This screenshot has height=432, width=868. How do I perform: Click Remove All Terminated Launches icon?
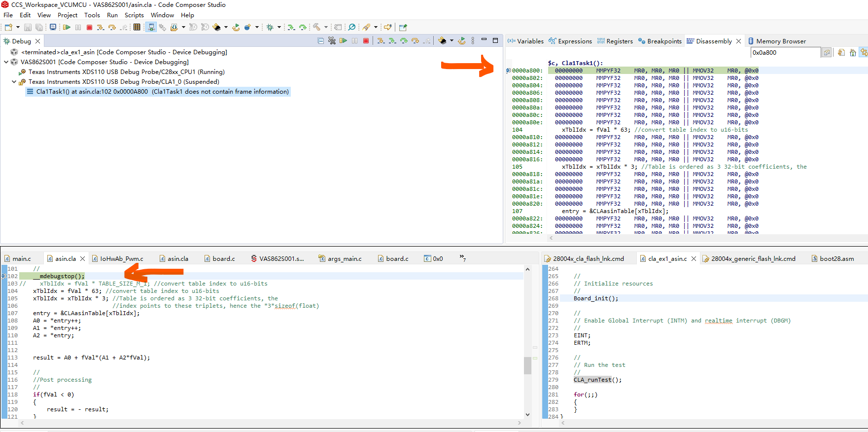click(x=332, y=41)
